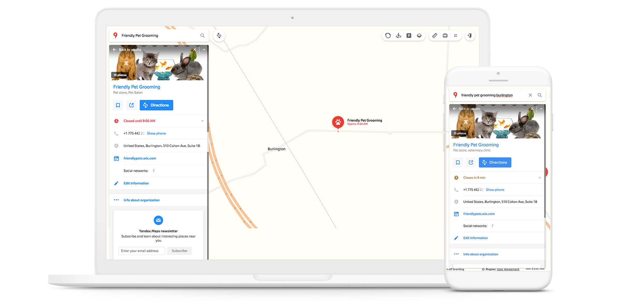Expand the 'Closed until 9:00 AM' hours arrow
This screenshot has height=307, width=644.
[x=202, y=121]
